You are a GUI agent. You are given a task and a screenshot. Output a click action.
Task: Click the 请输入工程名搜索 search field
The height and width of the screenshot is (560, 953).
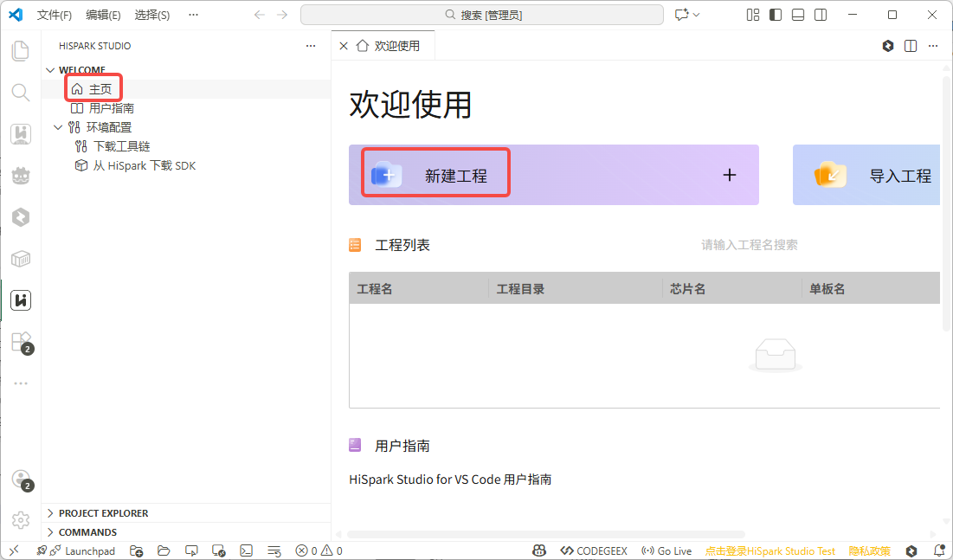(x=750, y=245)
